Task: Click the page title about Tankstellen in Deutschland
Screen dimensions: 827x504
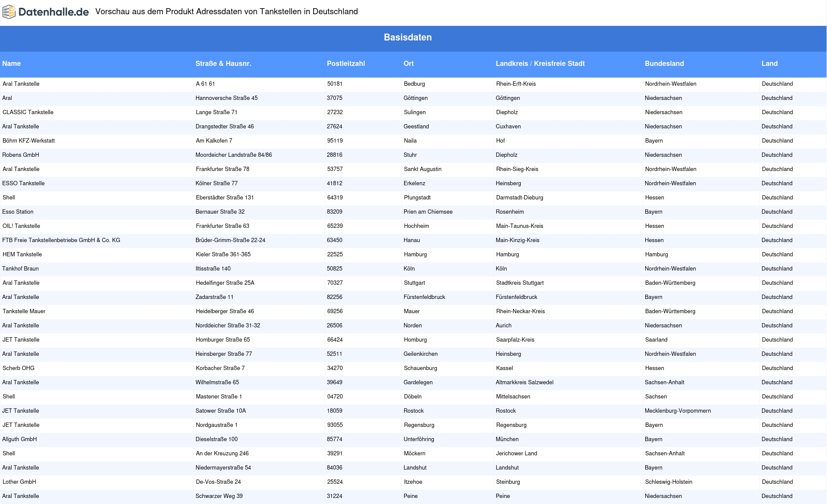Action: 227,12
